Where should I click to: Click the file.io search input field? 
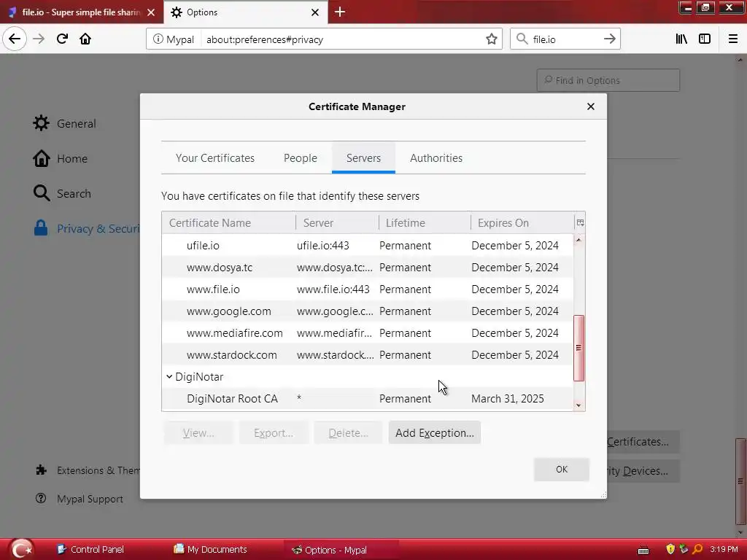pyautogui.click(x=565, y=39)
